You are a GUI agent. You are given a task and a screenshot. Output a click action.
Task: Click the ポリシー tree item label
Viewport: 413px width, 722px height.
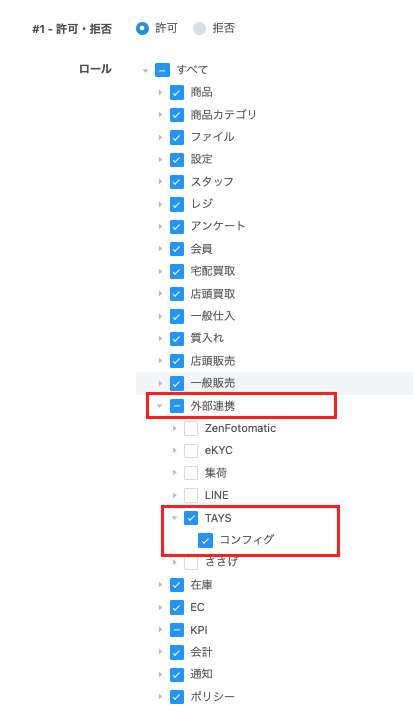pos(213,697)
